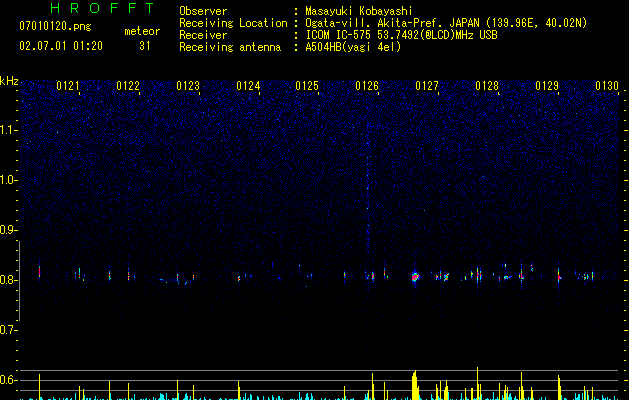The image size is (629, 400).
Task: Click the 0126 time marker
Action: (x=367, y=86)
